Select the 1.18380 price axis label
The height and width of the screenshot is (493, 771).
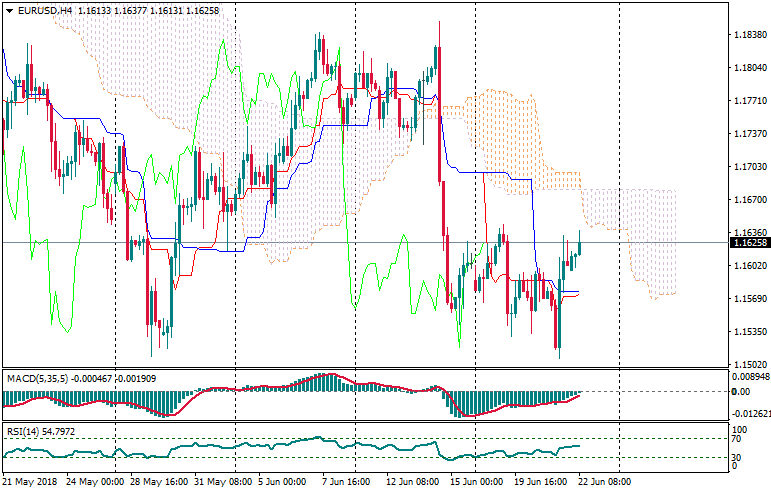749,35
